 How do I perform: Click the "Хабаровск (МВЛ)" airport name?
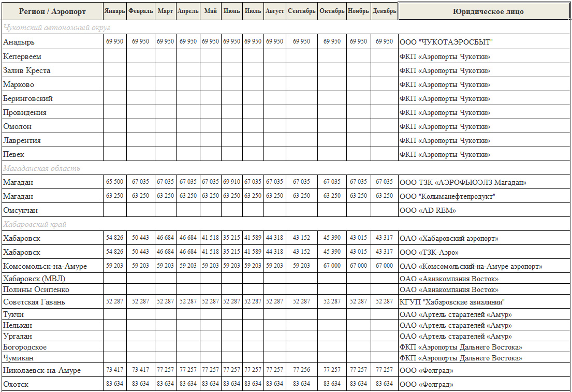34,279
